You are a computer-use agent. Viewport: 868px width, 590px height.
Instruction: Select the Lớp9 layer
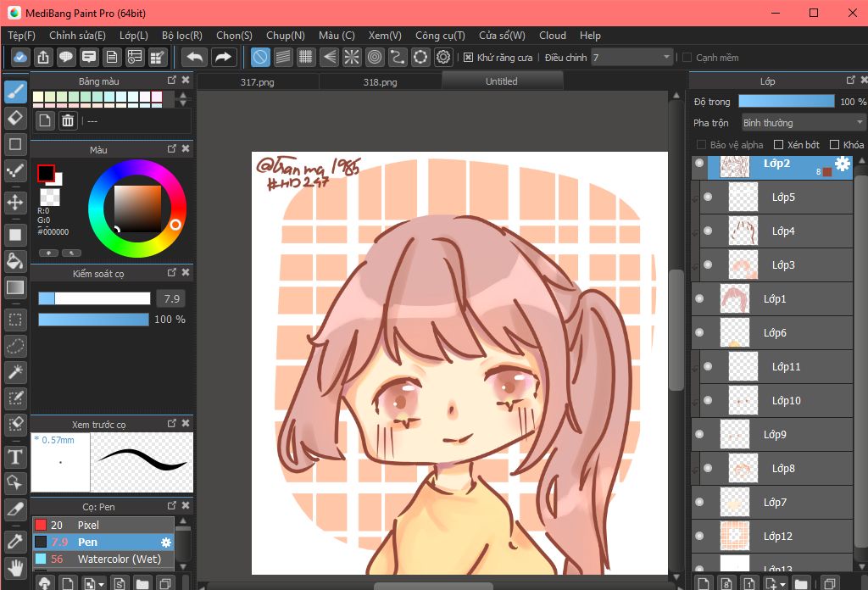pyautogui.click(x=772, y=435)
